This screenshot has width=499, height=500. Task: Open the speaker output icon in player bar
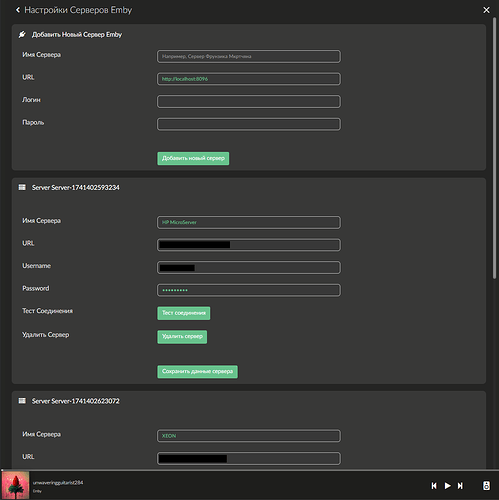point(486,486)
